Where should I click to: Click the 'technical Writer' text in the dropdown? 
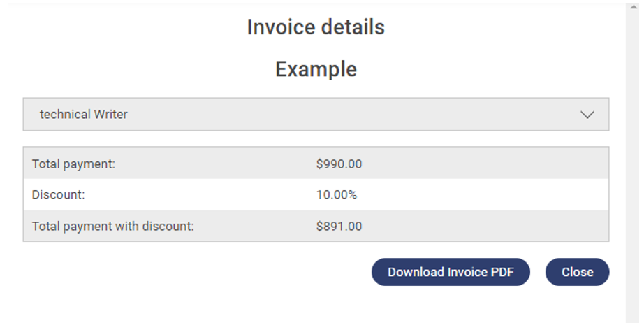click(x=84, y=115)
